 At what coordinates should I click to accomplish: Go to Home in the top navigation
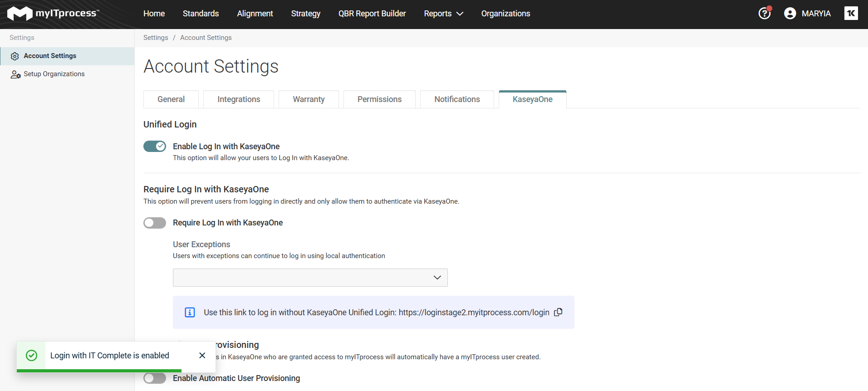click(x=154, y=14)
